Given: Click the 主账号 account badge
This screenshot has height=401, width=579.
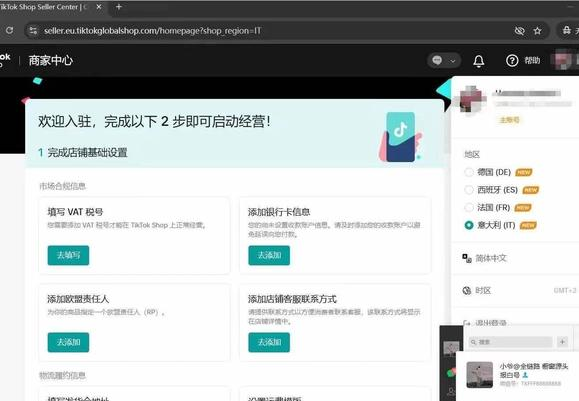Looking at the screenshot, I should [509, 120].
